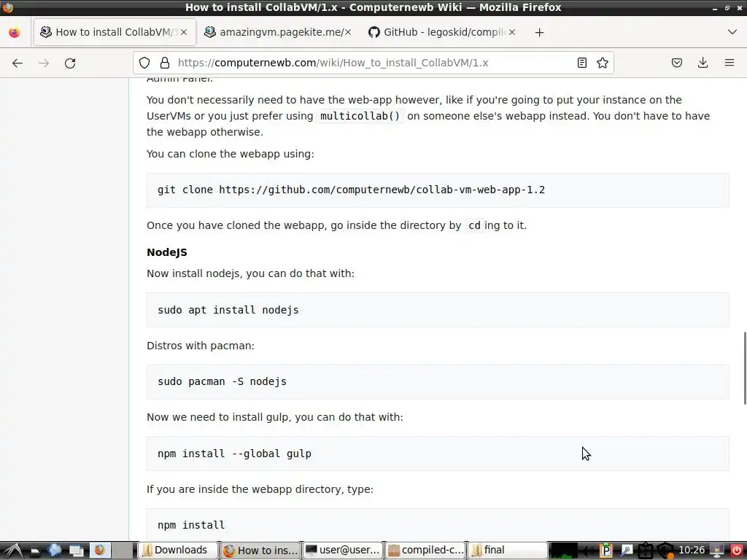Launch web browser globe icon in taskbar
The image size is (747, 560).
coord(54,551)
